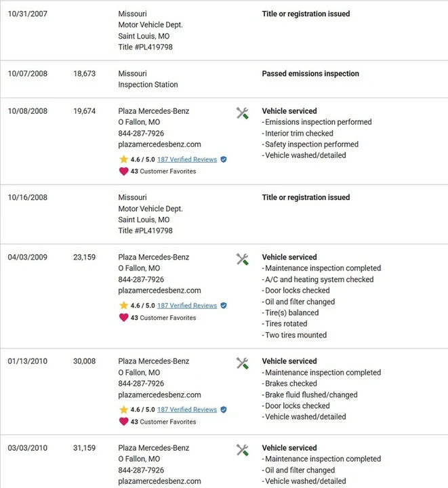Image resolution: width=448 pixels, height=488 pixels.
Task: Click the blue verified shield in 01/13/2010 entry
Action: point(224,409)
